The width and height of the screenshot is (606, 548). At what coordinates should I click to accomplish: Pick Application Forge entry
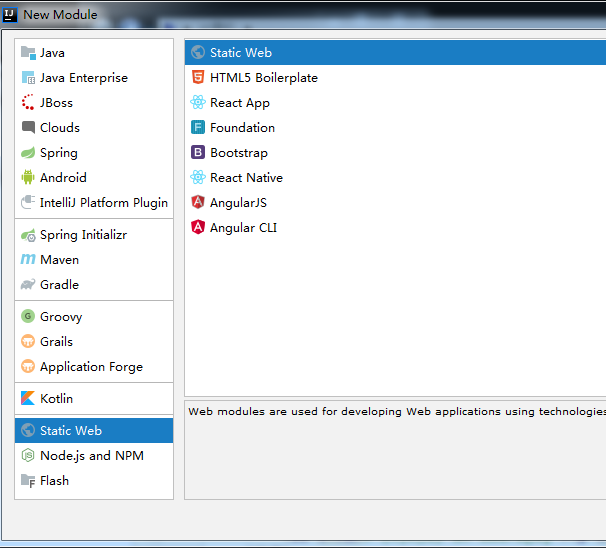94,366
